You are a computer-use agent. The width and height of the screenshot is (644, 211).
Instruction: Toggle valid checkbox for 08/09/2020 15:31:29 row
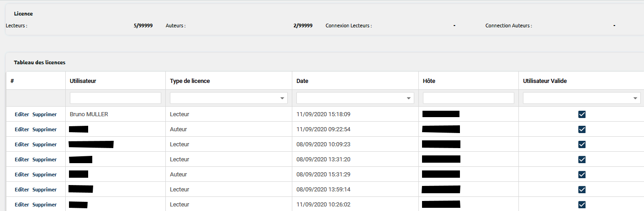coord(581,175)
